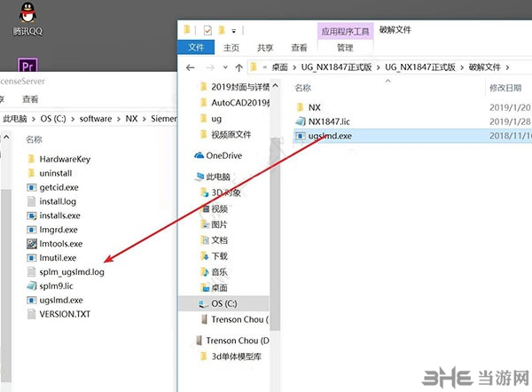Switch to the 查看 tab in the 破解文件 window
Viewport: 532px width, 392px height.
pos(300,48)
